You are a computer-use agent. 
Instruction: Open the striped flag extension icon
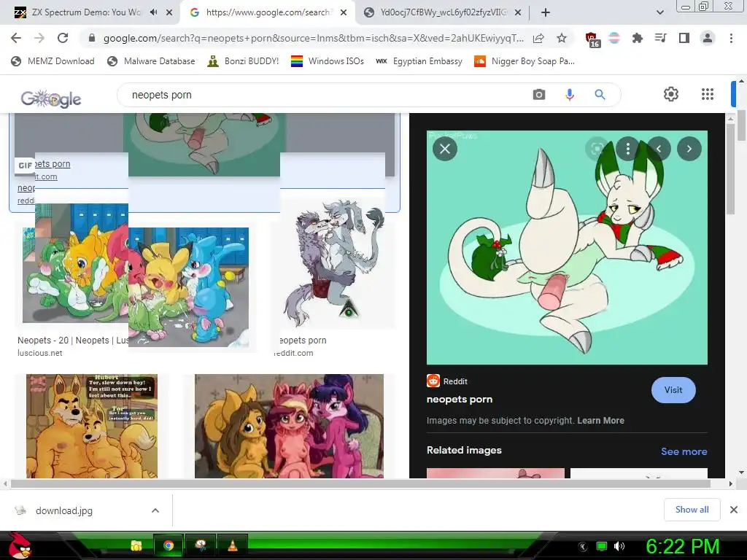(614, 38)
